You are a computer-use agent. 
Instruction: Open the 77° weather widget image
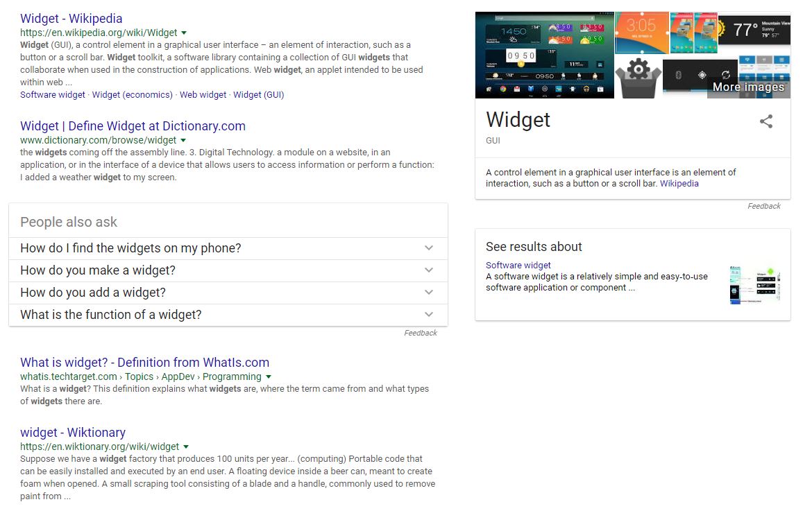[754, 28]
